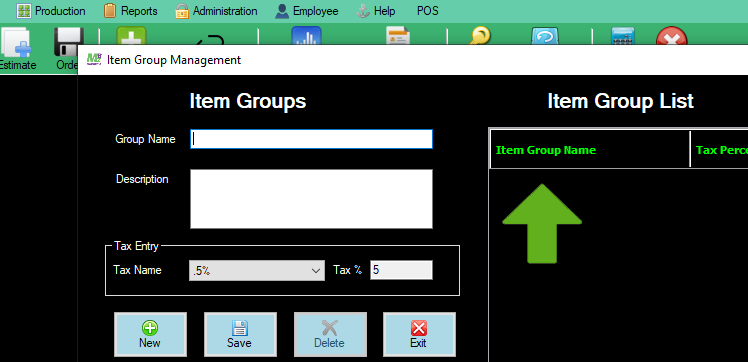The height and width of the screenshot is (362, 748).
Task: Open the Reports menu
Action: pyautogui.click(x=131, y=11)
